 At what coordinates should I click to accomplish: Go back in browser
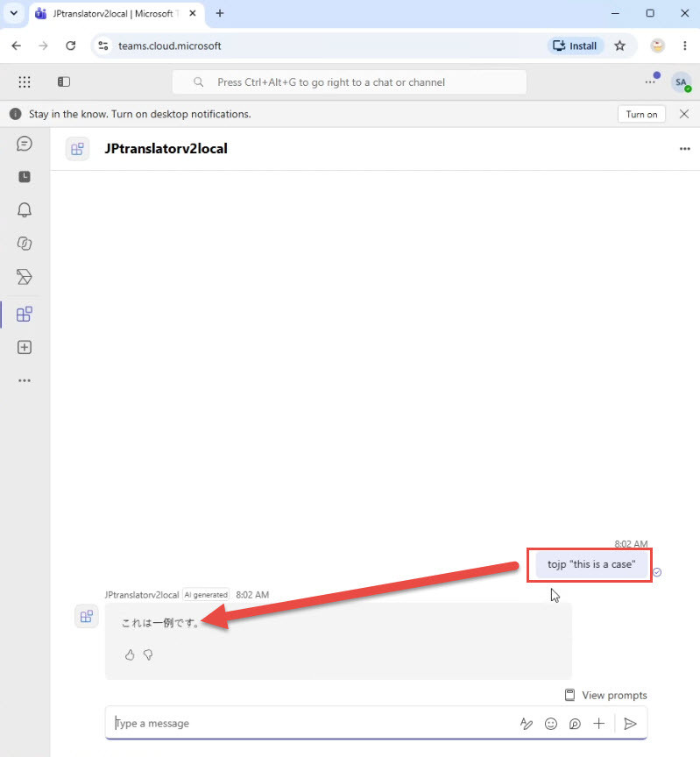click(x=17, y=46)
